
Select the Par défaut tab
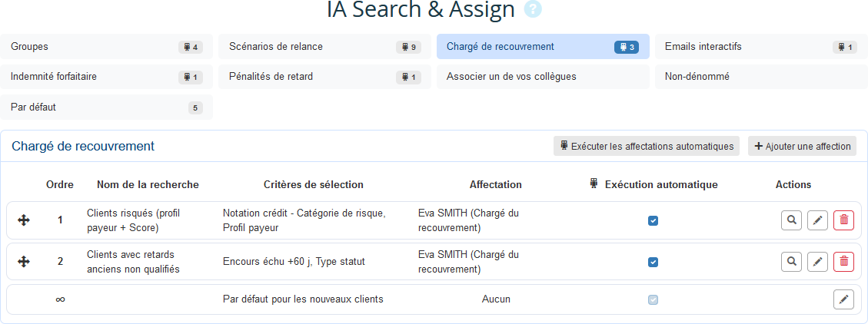point(106,107)
